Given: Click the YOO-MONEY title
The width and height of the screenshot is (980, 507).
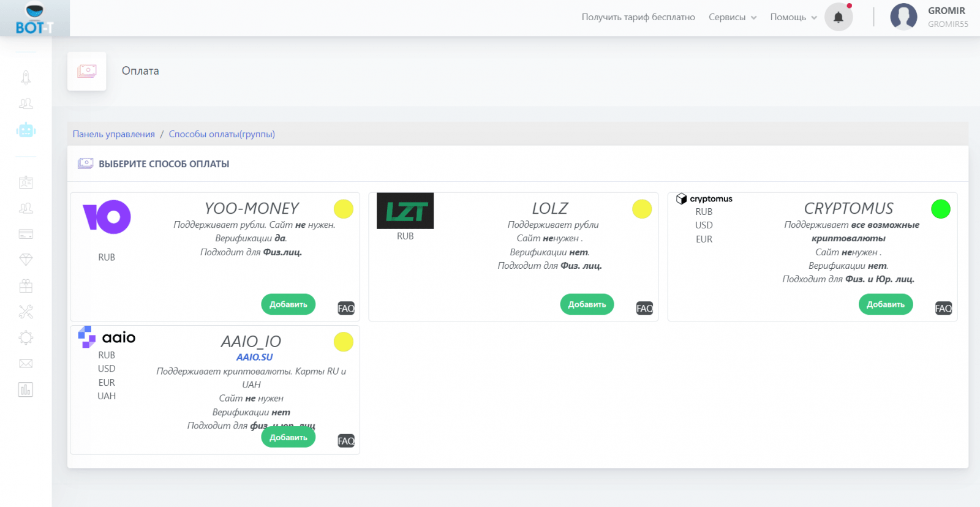Looking at the screenshot, I should [252, 209].
